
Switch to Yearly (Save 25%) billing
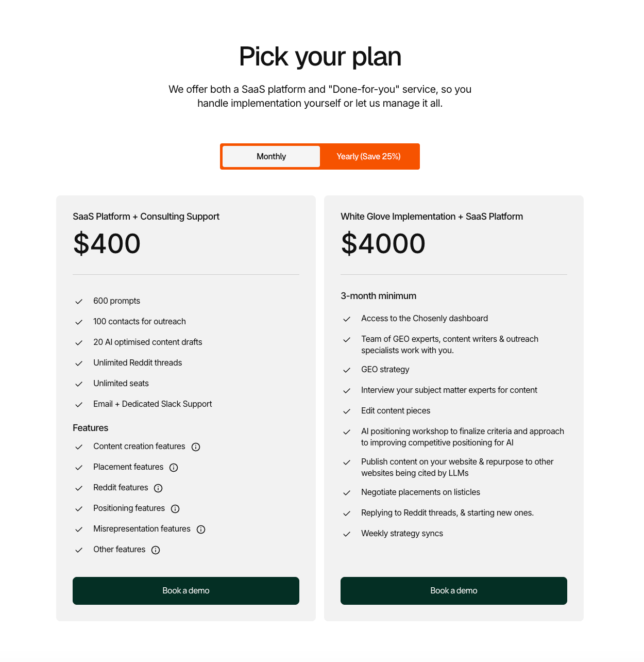tap(368, 156)
